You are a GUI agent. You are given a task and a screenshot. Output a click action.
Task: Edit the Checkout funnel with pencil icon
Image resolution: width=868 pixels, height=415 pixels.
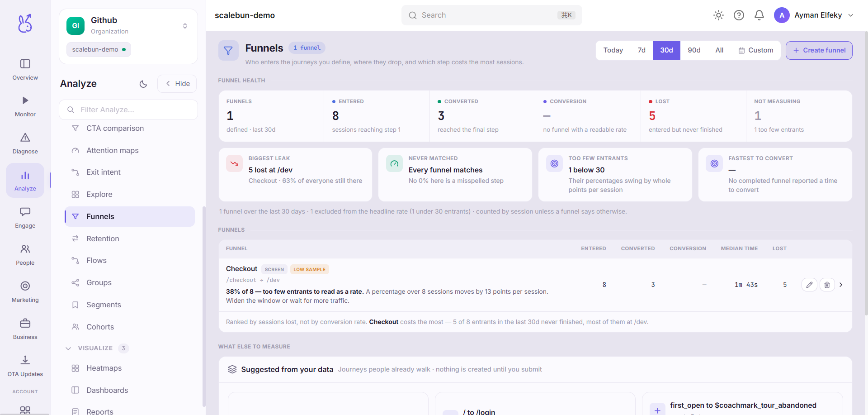[x=809, y=285]
